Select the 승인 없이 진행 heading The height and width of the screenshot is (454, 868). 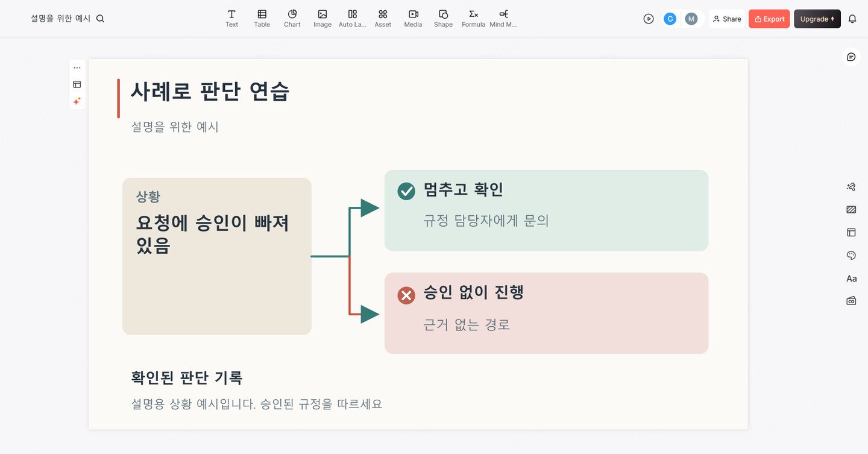(473, 292)
